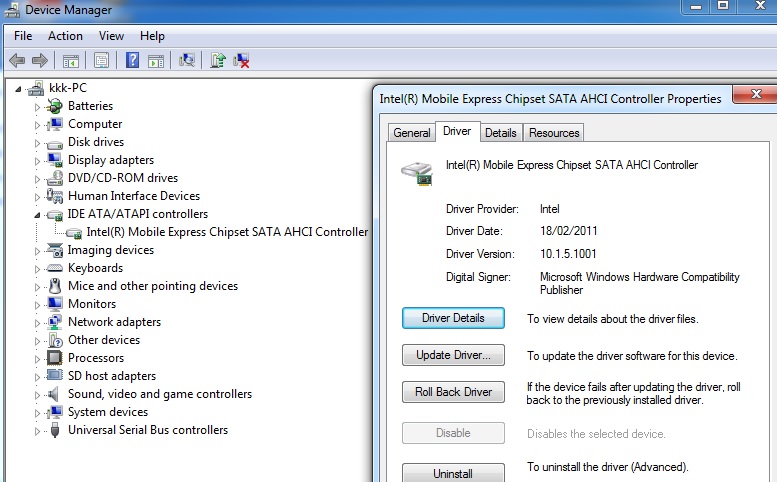Maximize the Device Manager window

[x=723, y=6]
